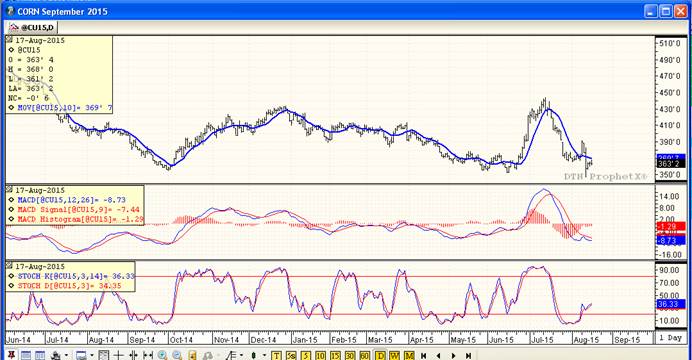This screenshot has height=360, width=692.
Task: Expand dropdown arrow beside the print icon
Action: click(x=66, y=356)
